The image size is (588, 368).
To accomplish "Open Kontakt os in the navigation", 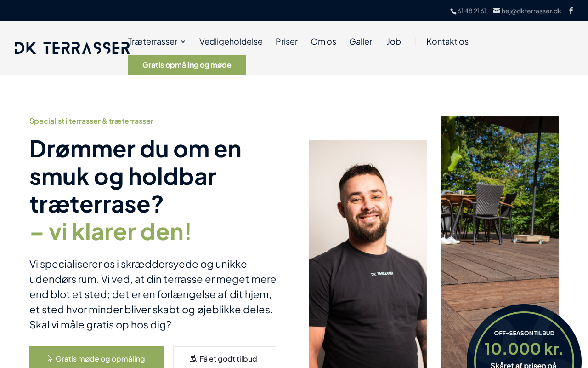I will (x=447, y=41).
